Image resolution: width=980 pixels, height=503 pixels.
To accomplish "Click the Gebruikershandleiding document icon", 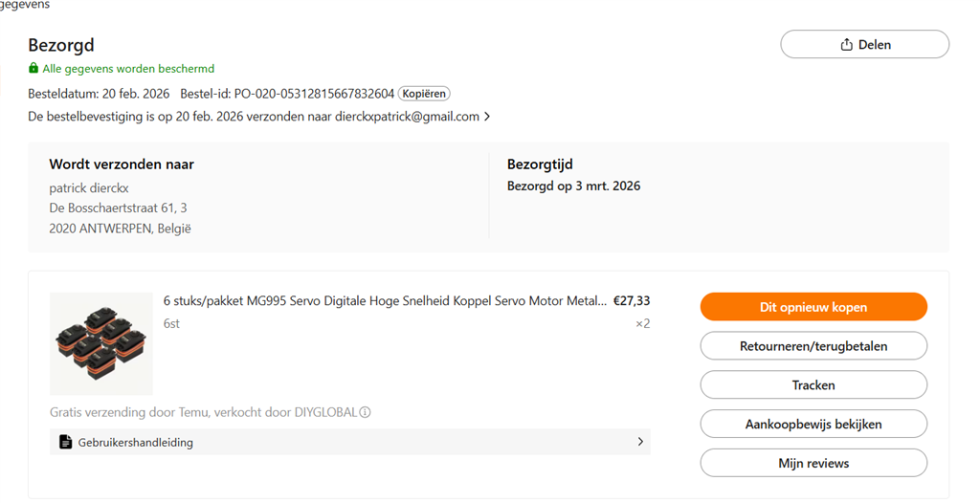I will pos(65,442).
